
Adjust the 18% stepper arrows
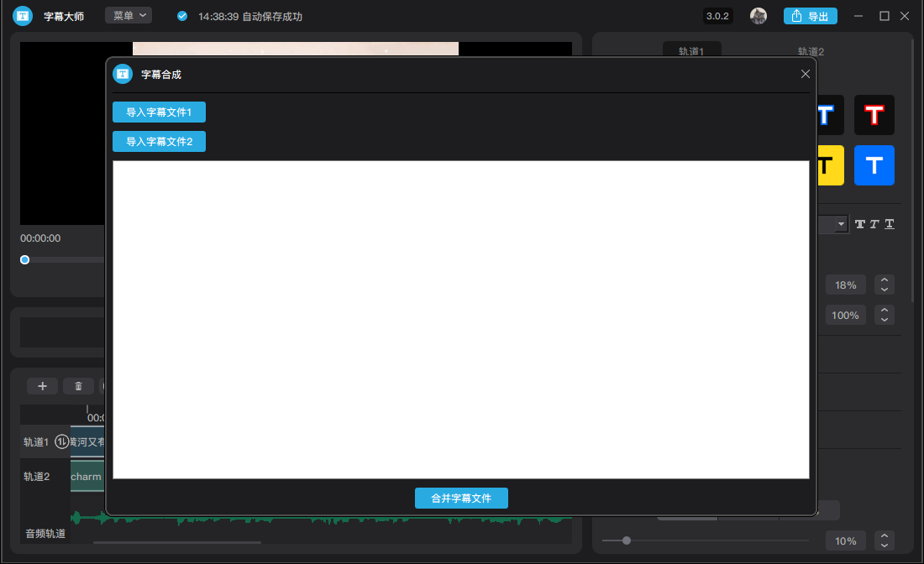tap(884, 285)
